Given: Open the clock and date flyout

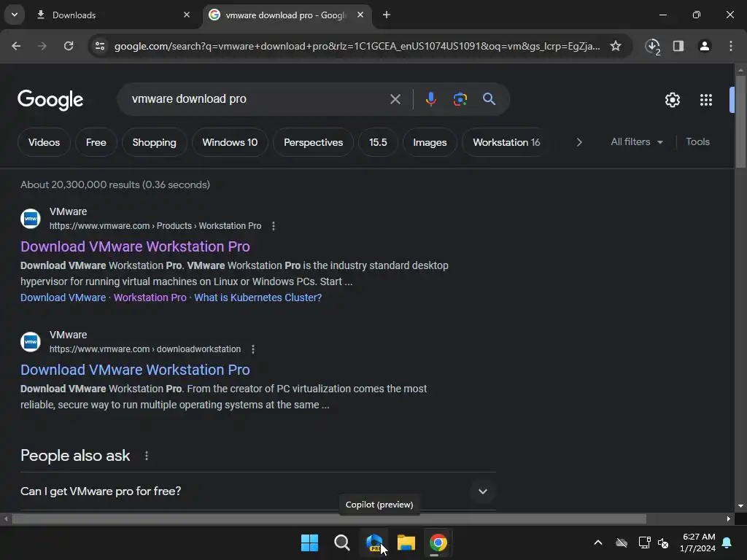Looking at the screenshot, I should (x=698, y=542).
